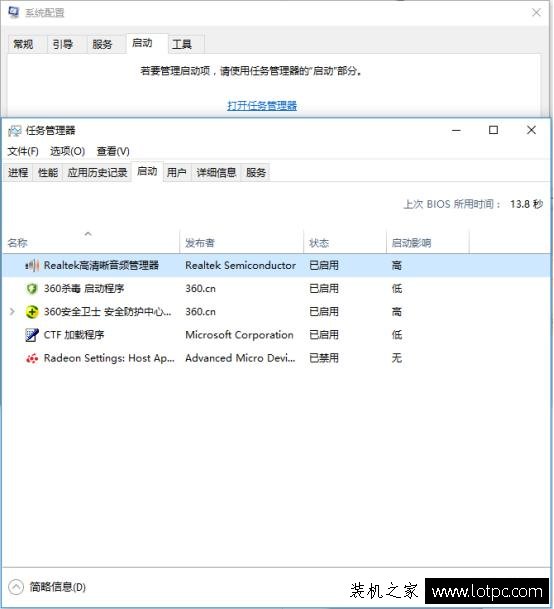
Task: Select the Realtek高清晰音频管理器 row name
Action: click(101, 266)
